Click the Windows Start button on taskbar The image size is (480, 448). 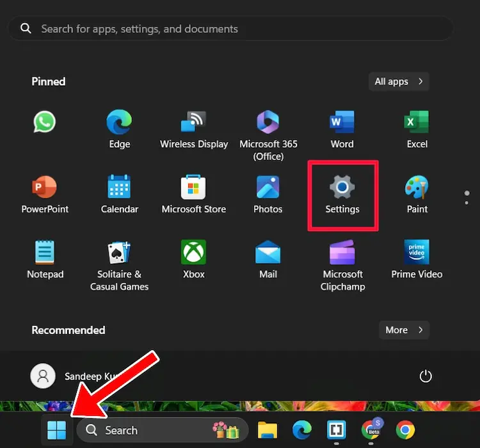[56, 430]
